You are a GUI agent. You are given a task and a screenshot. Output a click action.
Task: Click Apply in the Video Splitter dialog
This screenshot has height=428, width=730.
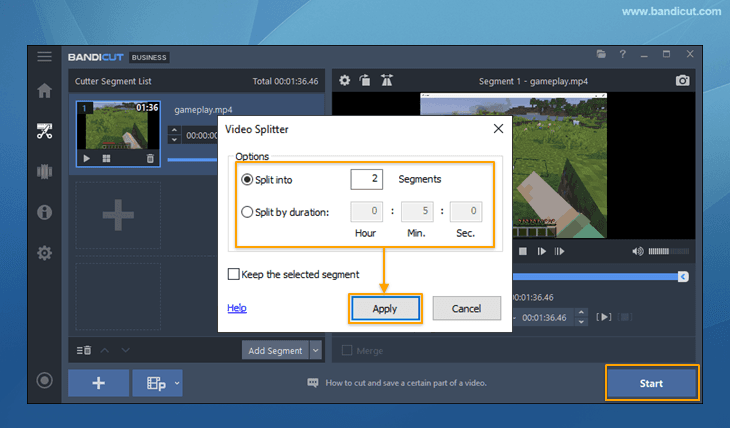(x=385, y=308)
